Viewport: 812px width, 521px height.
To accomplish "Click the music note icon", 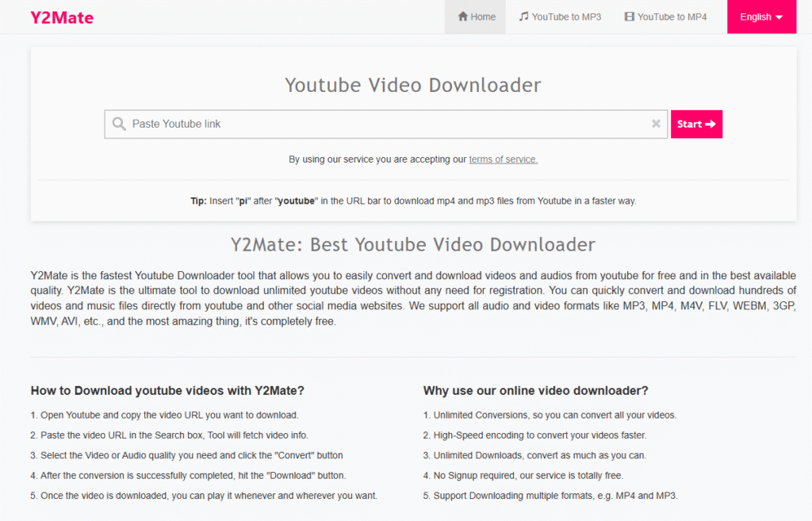I will pos(523,17).
